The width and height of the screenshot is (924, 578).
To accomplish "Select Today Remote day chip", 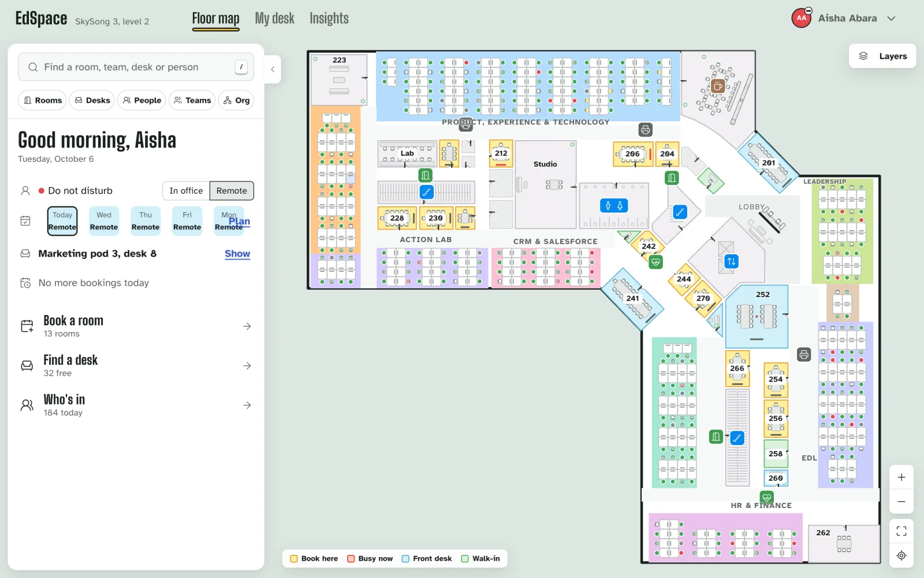I will 62,221.
